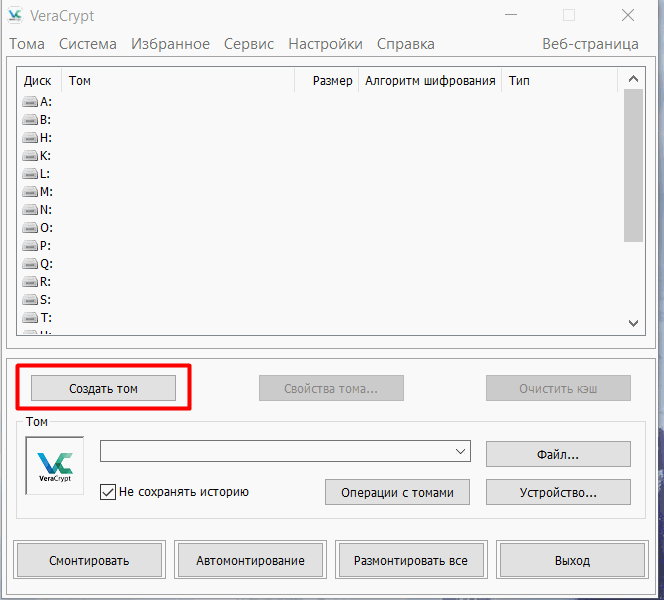664x600 pixels.
Task: Click the VeraCrypt logo in title bar
Action: [15, 15]
